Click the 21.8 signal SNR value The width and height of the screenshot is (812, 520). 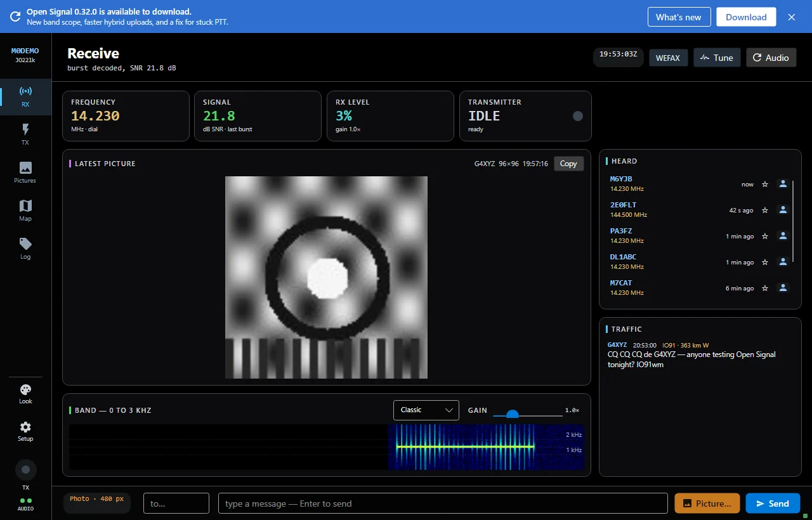coord(219,116)
